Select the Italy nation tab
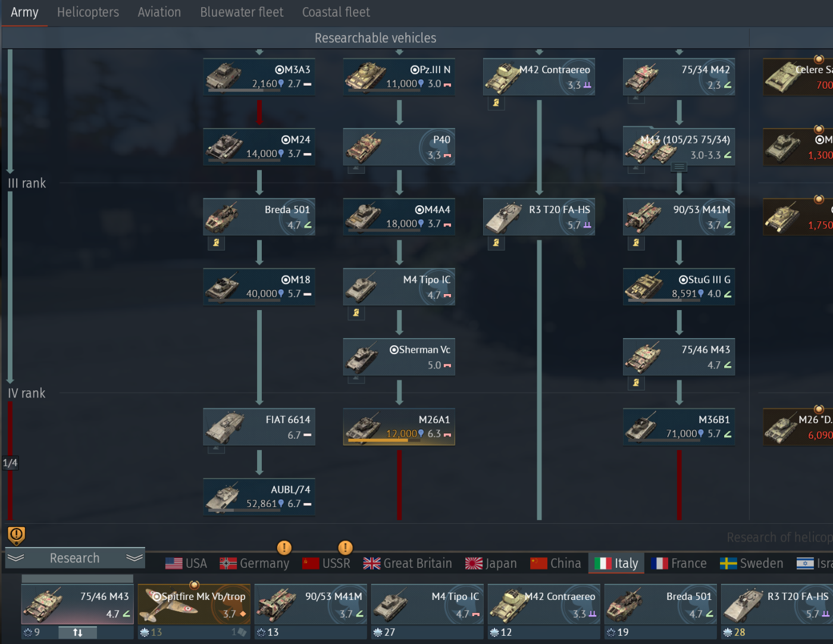The height and width of the screenshot is (644, 833). pyautogui.click(x=616, y=563)
